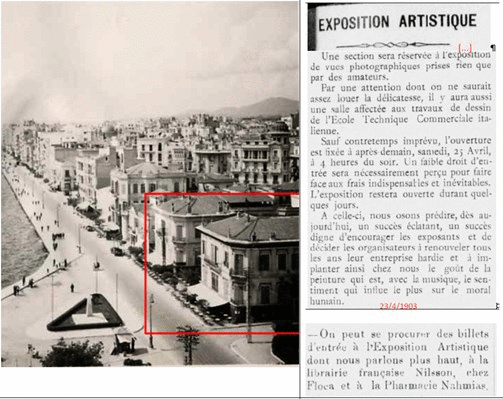
Task: Click the small tree at bottom of photo
Action: coord(189,344)
